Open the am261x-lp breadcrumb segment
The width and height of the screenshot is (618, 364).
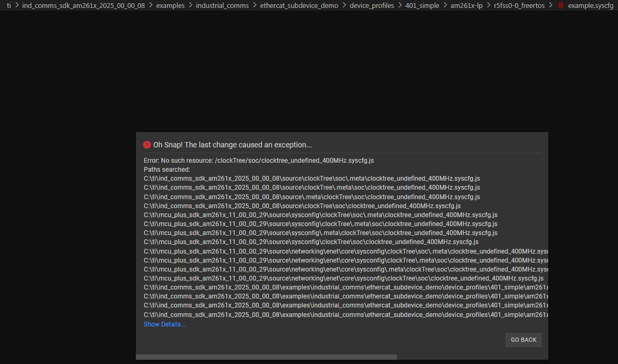tap(466, 5)
